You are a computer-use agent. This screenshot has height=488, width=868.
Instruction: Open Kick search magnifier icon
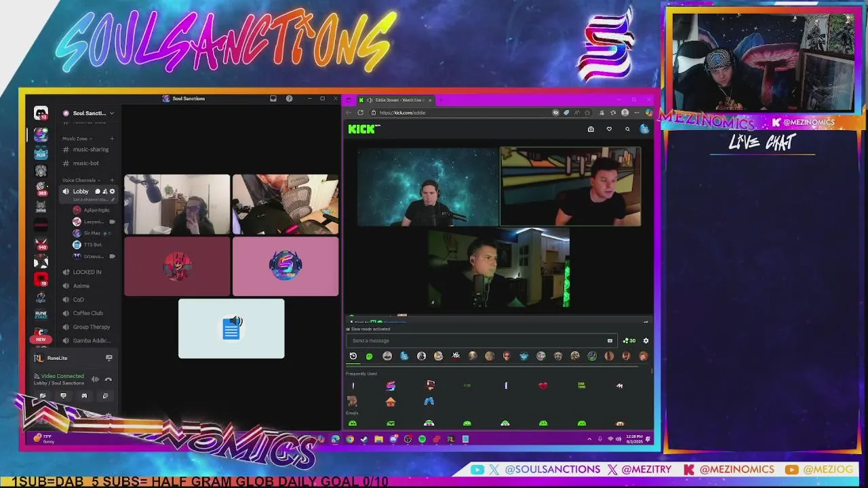pos(627,129)
